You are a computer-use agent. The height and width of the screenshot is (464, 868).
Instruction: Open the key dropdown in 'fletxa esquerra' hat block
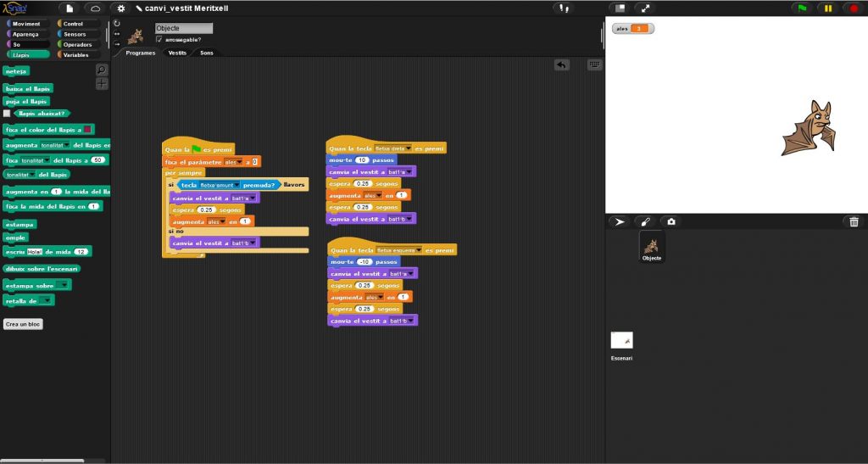(x=419, y=250)
